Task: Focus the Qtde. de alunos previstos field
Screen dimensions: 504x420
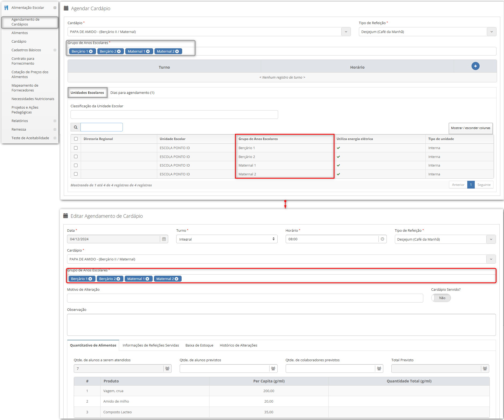Action: (x=224, y=369)
